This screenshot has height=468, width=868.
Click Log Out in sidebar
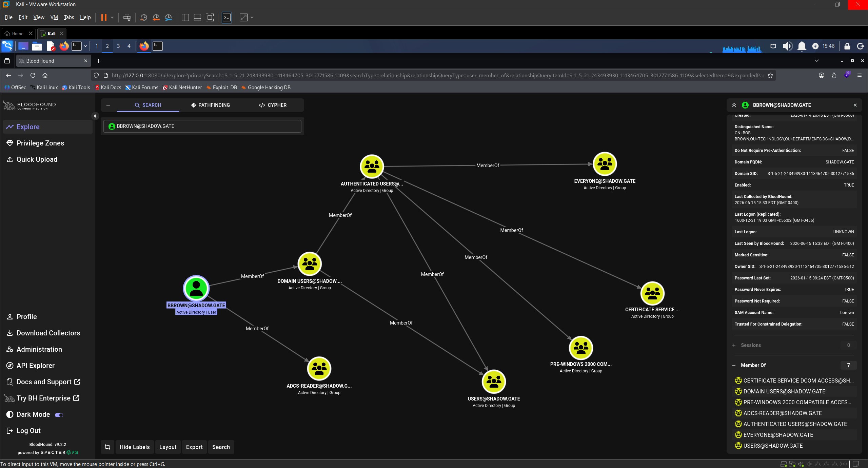click(48, 431)
